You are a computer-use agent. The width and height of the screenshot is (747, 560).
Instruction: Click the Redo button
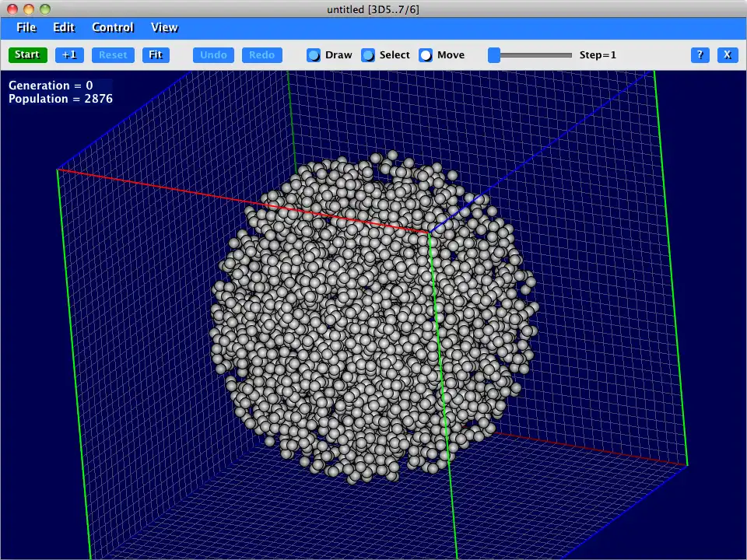[x=261, y=54]
